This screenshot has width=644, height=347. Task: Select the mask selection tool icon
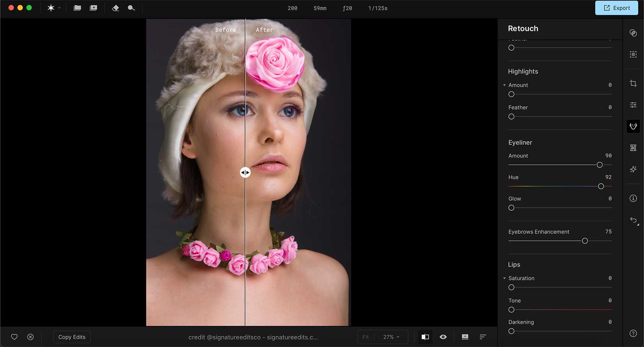633,54
